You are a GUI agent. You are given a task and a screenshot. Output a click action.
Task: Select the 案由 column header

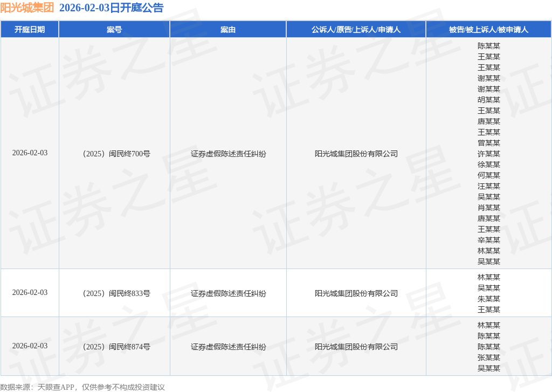[x=228, y=30]
